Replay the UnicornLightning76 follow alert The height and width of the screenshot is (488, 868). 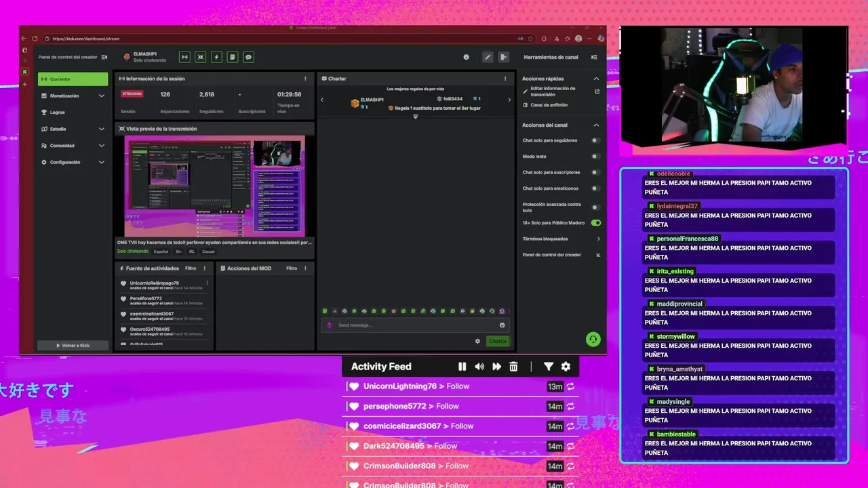pos(571,386)
